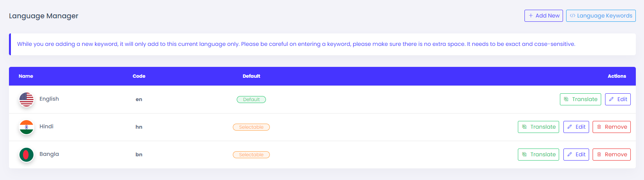This screenshot has width=644, height=180.
Task: Click the Name column header
Action: coord(26,76)
